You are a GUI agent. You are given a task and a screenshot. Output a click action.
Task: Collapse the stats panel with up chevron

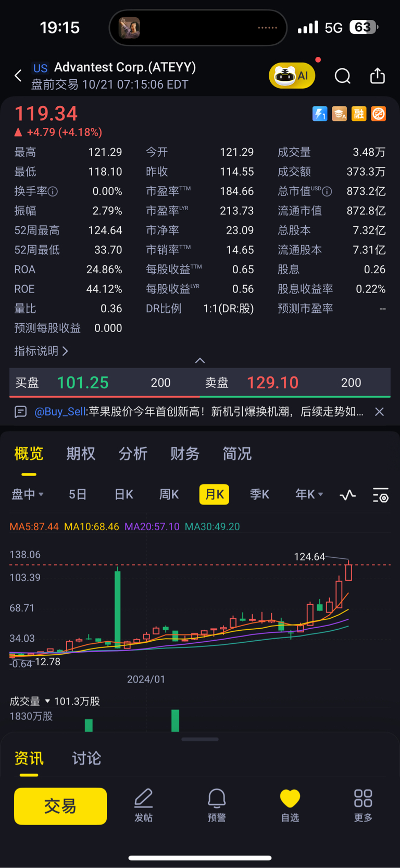200,361
